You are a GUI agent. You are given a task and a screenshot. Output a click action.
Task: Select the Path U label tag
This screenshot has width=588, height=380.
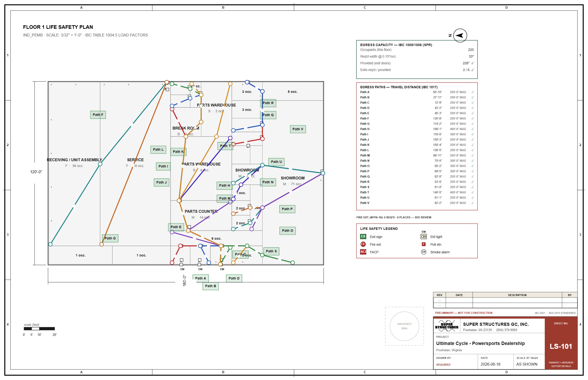tap(276, 162)
